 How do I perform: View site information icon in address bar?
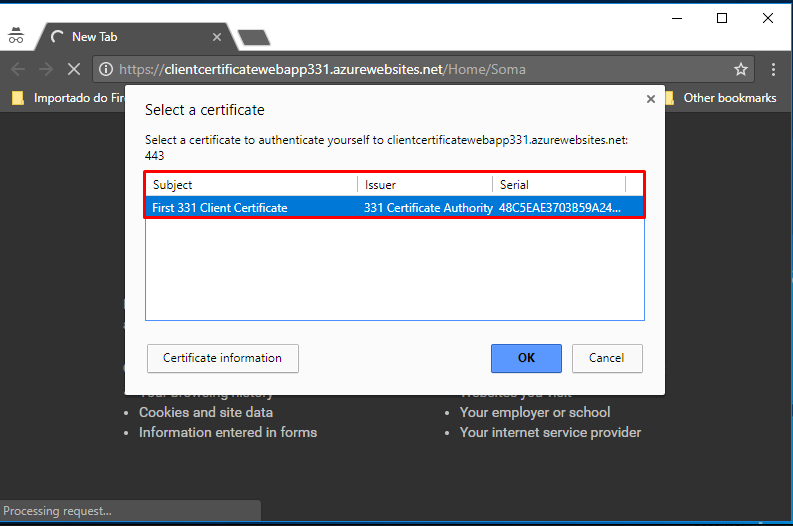[x=106, y=69]
